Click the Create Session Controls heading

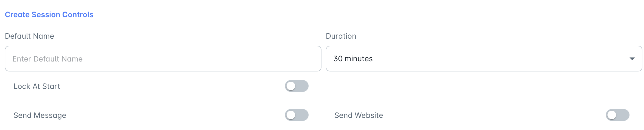(x=49, y=15)
